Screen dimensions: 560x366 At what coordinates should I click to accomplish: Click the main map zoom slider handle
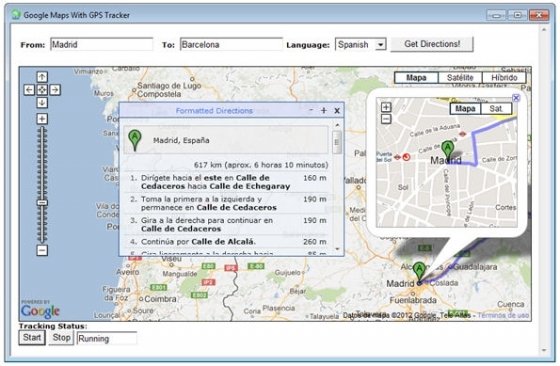tap(42, 203)
